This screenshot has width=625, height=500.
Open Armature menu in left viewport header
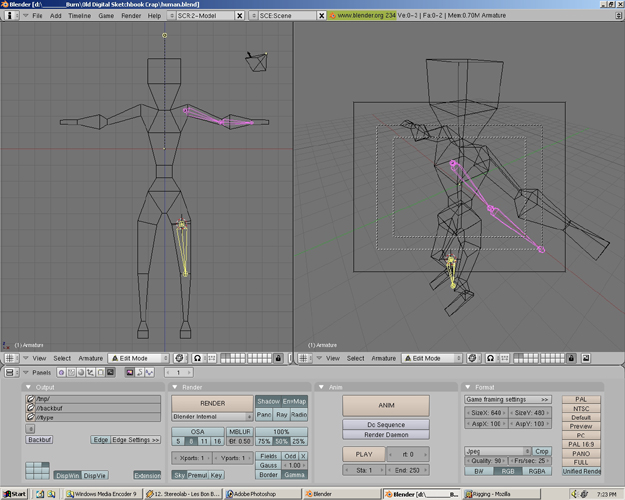click(x=90, y=358)
